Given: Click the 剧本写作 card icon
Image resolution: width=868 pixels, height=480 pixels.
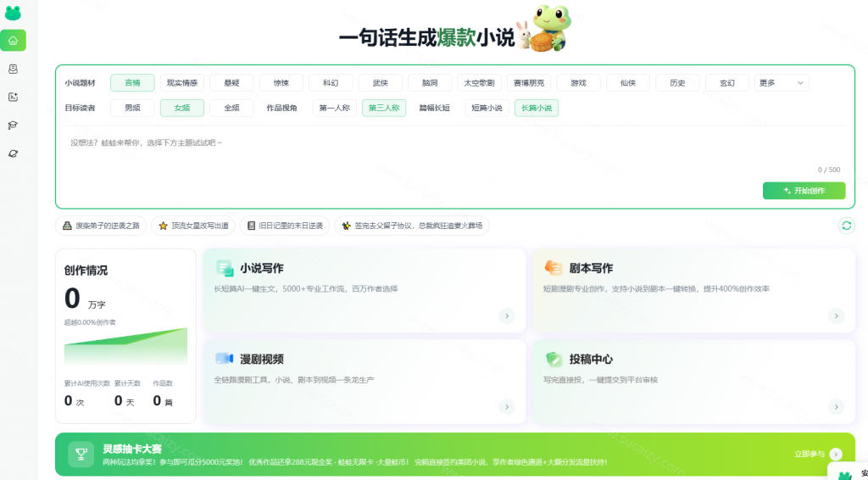Looking at the screenshot, I should [x=554, y=267].
